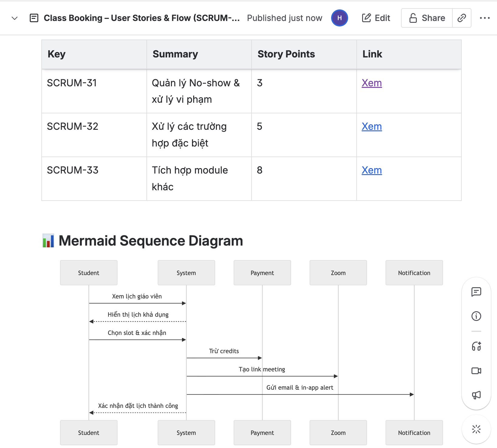Expand the chevron left of page title
The image size is (497, 448).
tap(14, 18)
